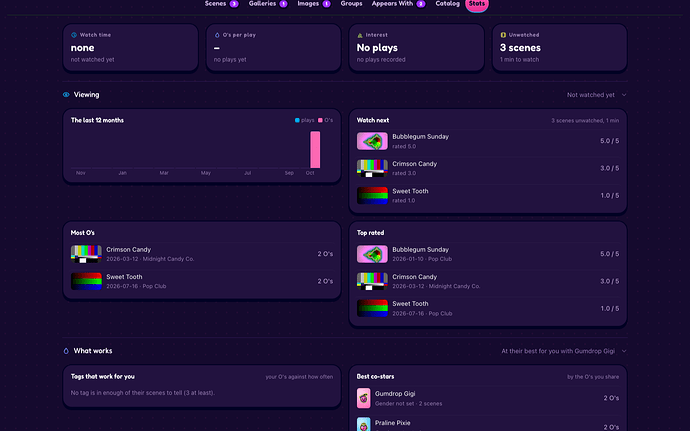The image size is (690, 431).
Task: Click the Viewing eye icon
Action: click(x=66, y=95)
